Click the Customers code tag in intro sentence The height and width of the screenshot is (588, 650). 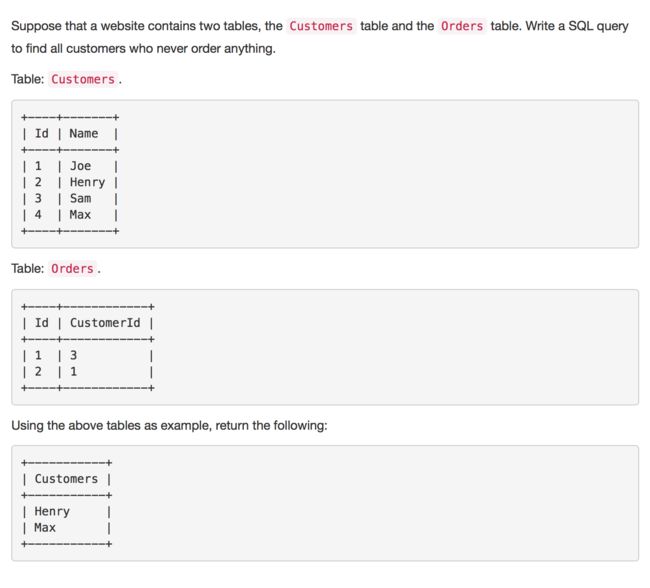point(321,26)
